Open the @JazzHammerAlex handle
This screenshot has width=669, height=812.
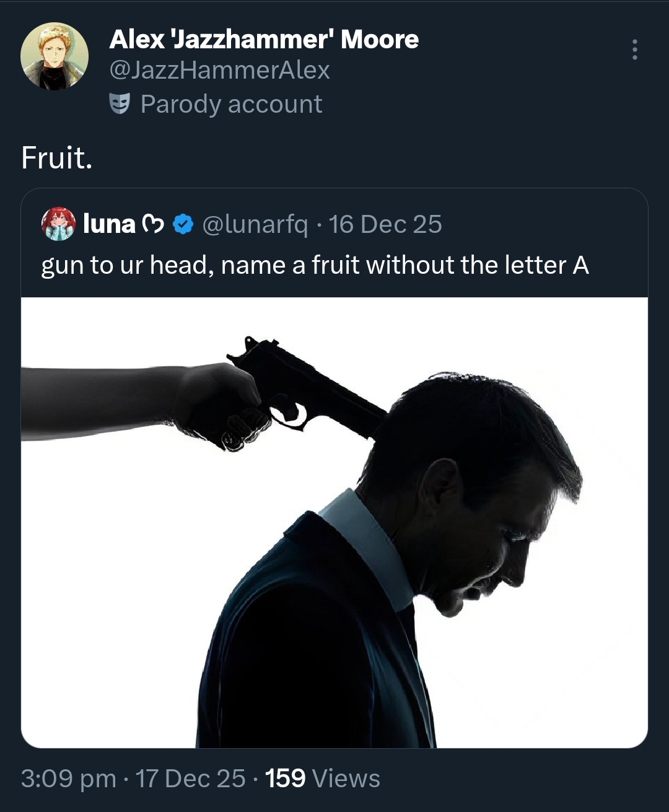coord(219,70)
